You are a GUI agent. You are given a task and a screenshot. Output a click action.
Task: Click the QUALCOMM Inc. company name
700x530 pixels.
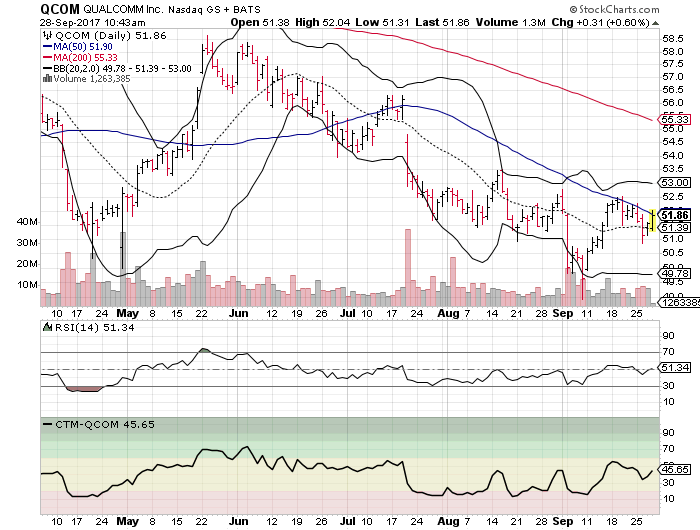tap(124, 9)
